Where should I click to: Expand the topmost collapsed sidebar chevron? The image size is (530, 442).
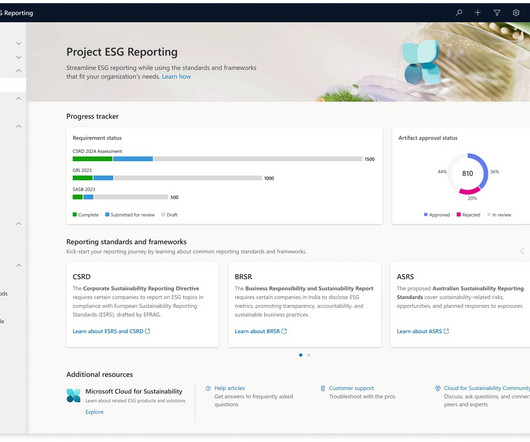19,43
